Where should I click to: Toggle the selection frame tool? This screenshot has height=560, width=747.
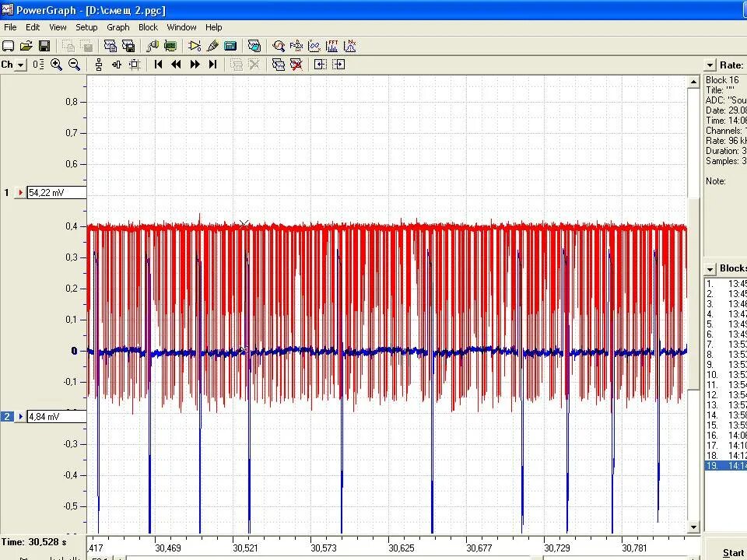point(135,65)
